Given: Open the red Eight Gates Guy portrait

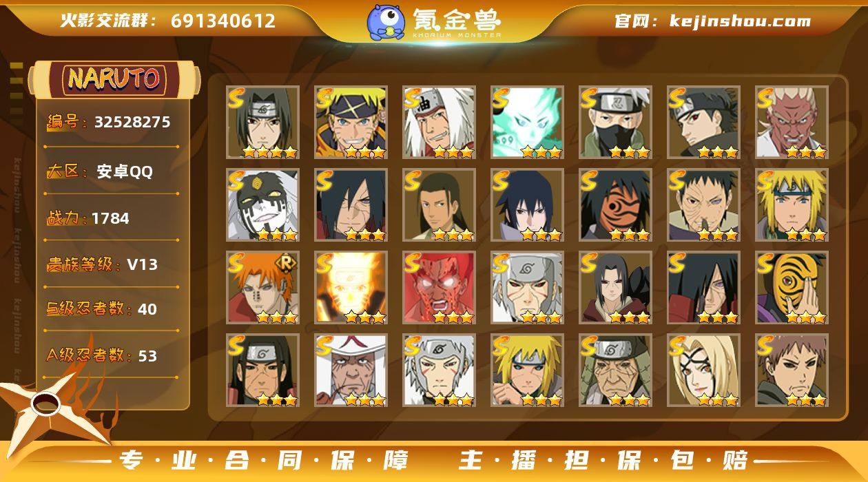Looking at the screenshot, I should click(440, 288).
